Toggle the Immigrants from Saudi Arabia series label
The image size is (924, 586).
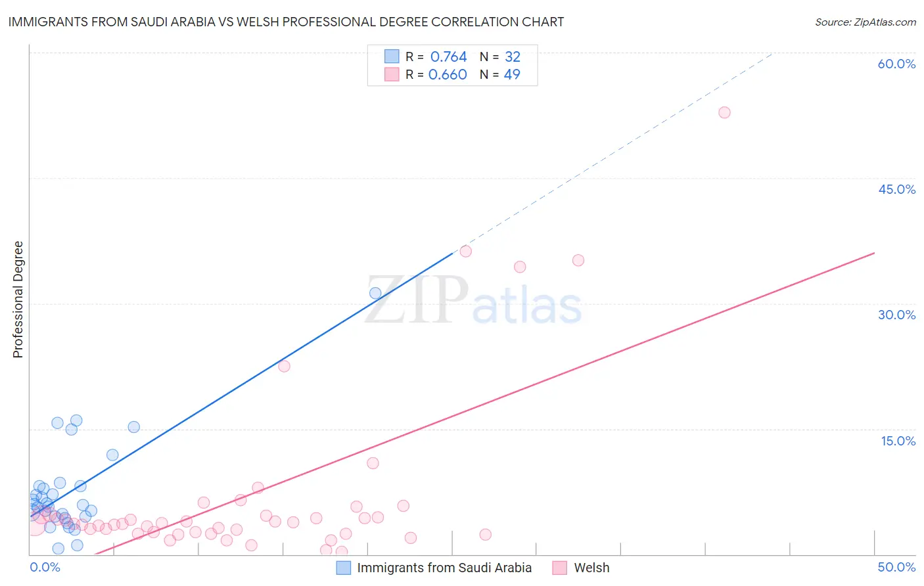[444, 568]
